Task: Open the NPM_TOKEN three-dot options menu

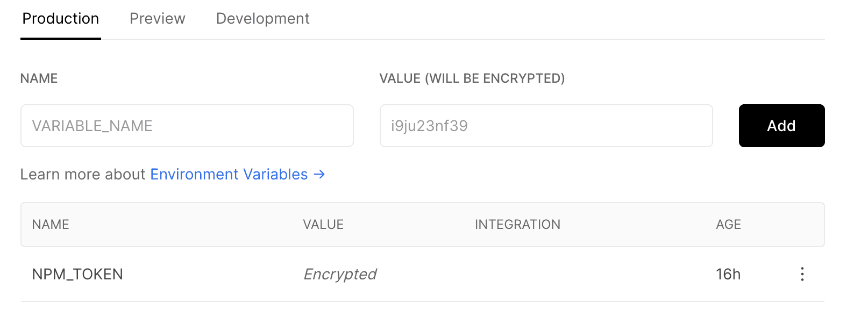Action: click(x=802, y=274)
